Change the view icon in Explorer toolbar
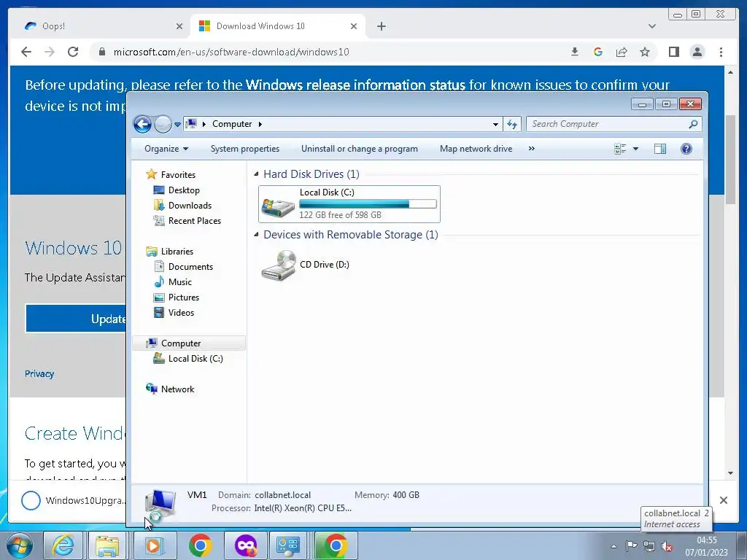This screenshot has height=560, width=747. tap(620, 149)
